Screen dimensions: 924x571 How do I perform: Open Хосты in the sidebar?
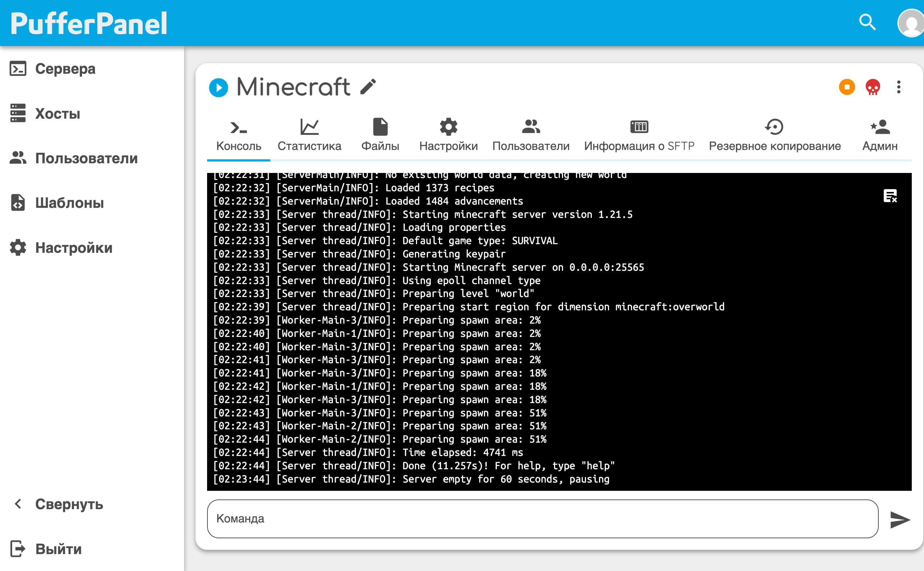[x=92, y=114]
